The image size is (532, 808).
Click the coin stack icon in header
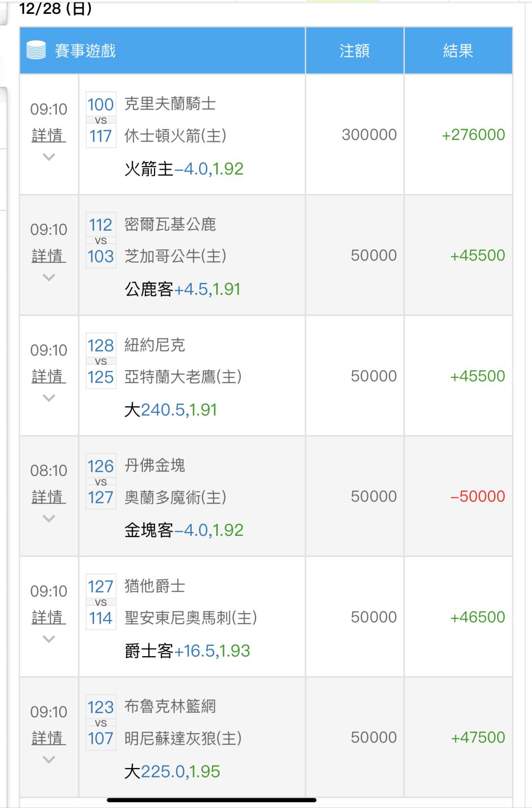[36, 51]
